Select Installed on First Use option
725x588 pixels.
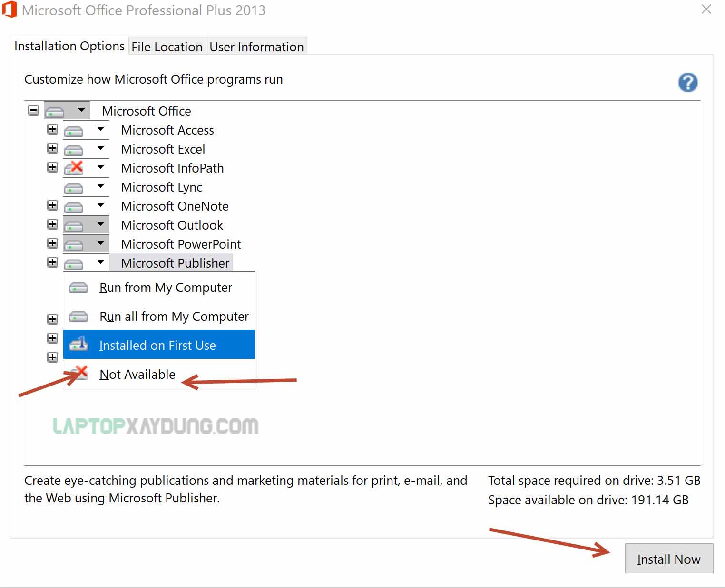(159, 345)
